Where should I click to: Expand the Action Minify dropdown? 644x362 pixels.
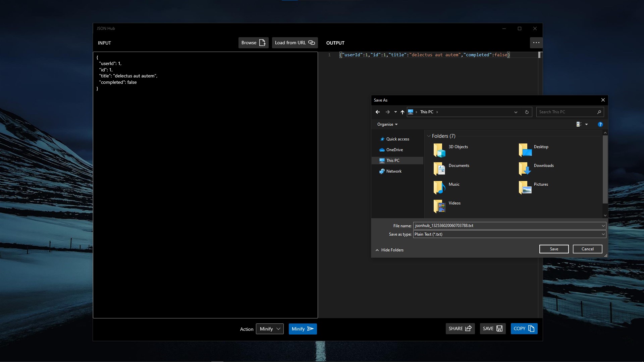[x=270, y=329]
